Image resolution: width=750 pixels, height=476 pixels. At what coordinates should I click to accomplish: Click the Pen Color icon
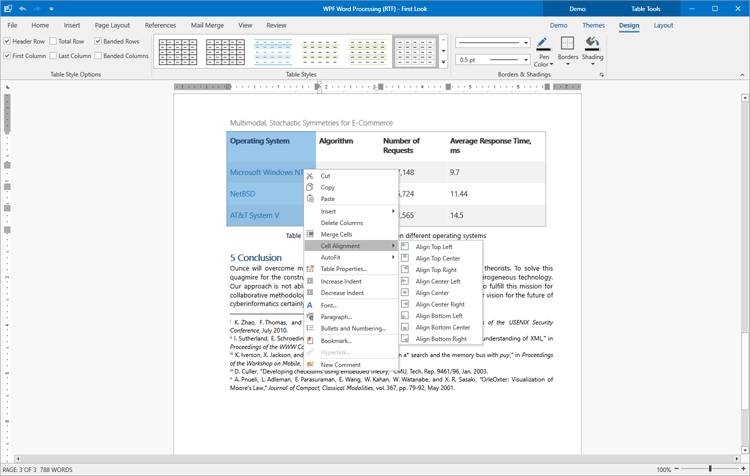(x=542, y=45)
